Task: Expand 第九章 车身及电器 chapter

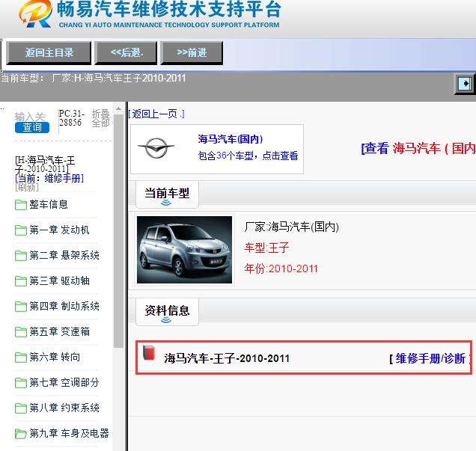Action: click(69, 434)
